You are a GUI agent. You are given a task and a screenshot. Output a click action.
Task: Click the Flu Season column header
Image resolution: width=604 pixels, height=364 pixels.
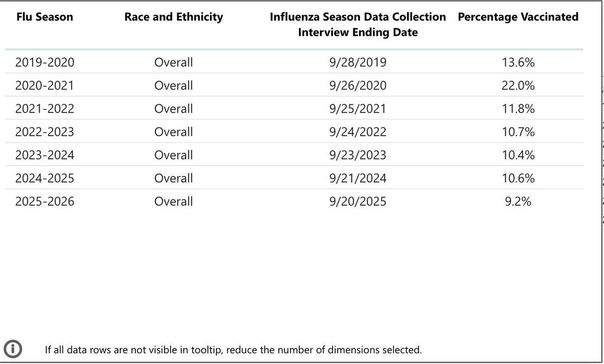44,17
